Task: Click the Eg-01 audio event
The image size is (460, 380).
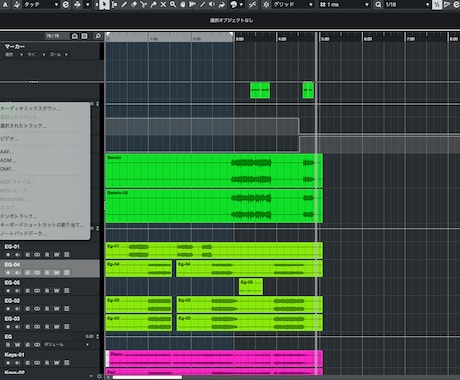Action: point(214,251)
